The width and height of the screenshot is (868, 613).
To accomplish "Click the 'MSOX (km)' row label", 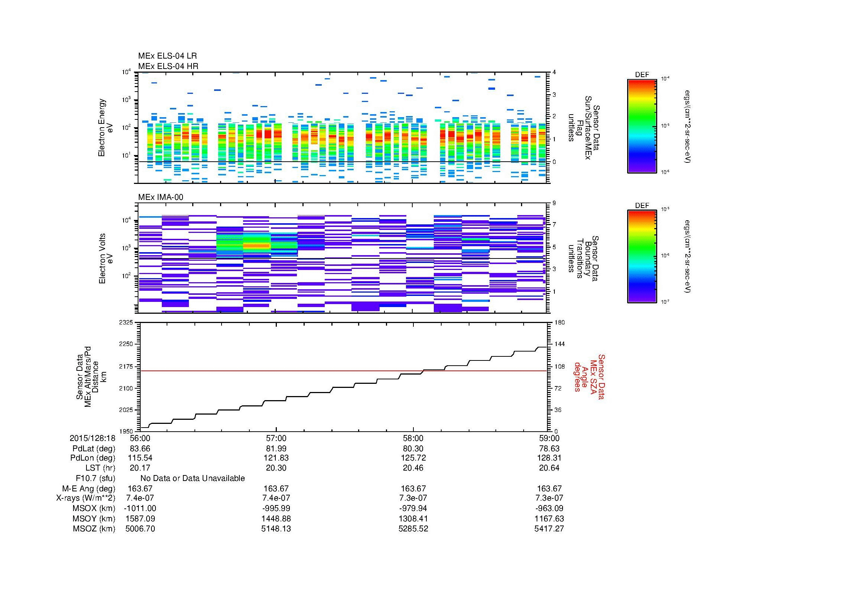I will coord(94,508).
